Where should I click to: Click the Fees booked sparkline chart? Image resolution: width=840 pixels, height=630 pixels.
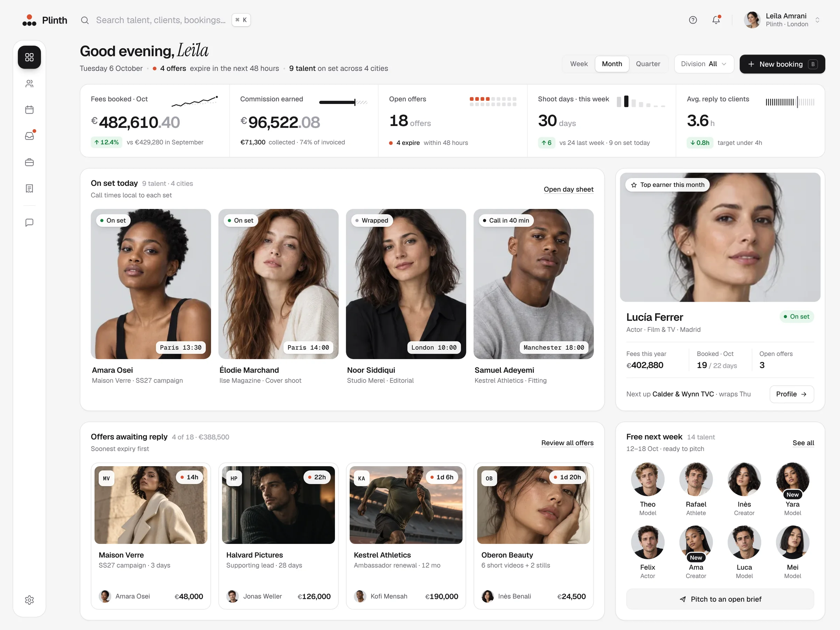coord(195,101)
